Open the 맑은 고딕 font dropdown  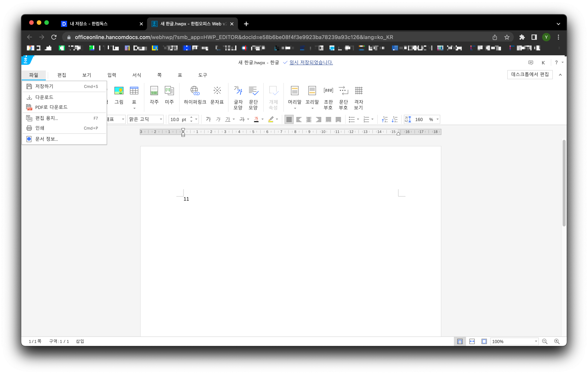click(x=161, y=119)
